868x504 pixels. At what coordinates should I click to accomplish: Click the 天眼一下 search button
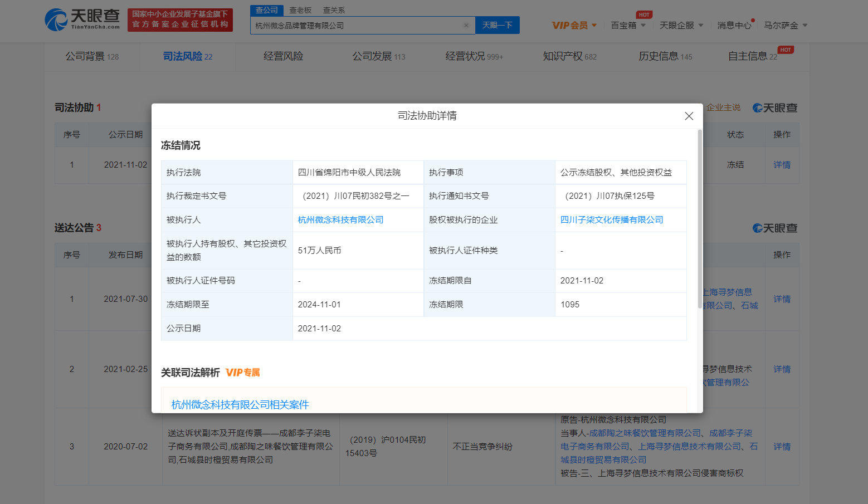[497, 25]
